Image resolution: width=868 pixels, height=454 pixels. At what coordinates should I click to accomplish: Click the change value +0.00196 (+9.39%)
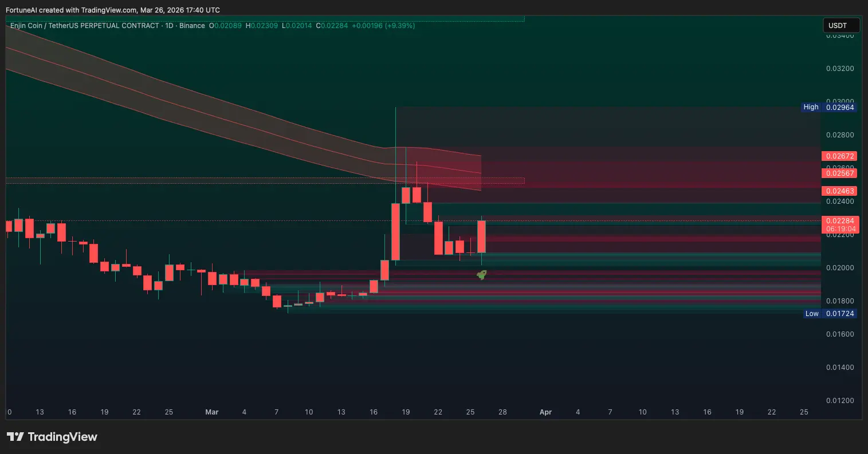pos(383,26)
